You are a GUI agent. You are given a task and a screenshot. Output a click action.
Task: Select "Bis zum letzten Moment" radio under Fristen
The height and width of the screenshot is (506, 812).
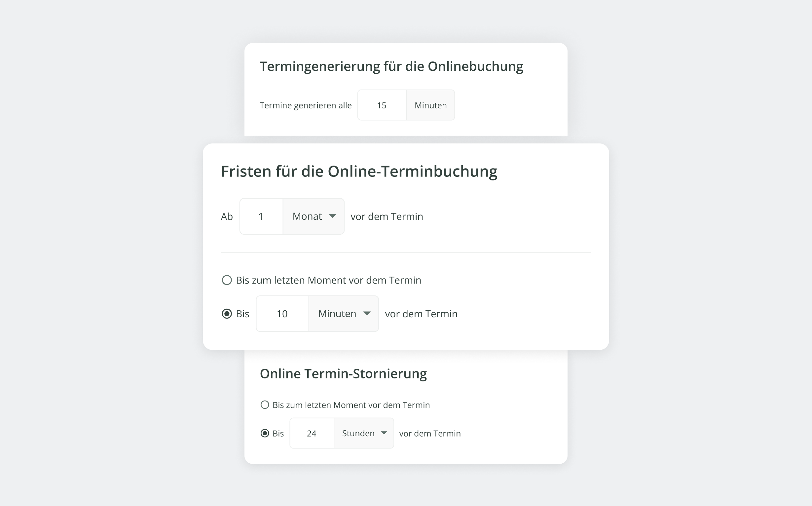(227, 280)
